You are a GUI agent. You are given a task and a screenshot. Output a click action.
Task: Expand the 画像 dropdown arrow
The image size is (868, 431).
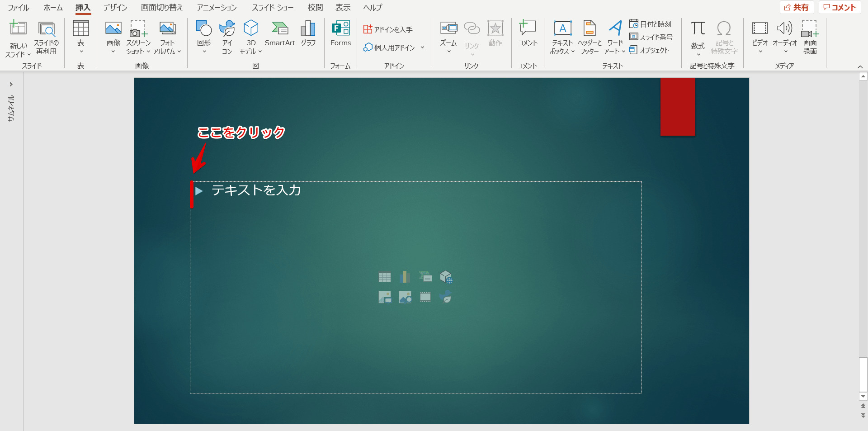point(113,51)
